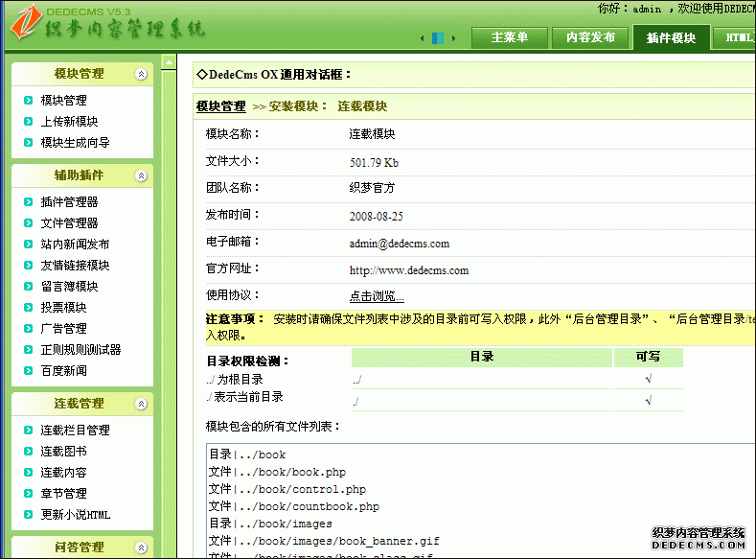Screen dimensions: 756x559
Task: Collapse the 连载管理 sidebar section
Action: click(141, 405)
